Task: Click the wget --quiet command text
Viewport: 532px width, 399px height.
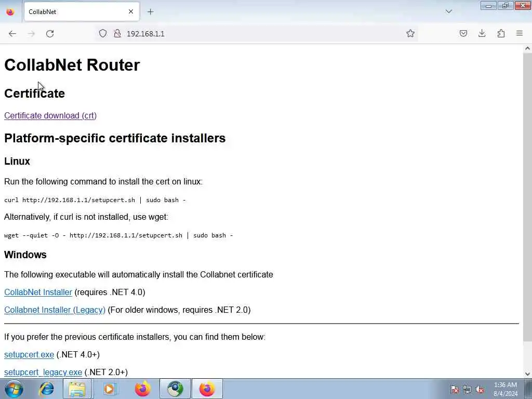Action: pos(118,235)
